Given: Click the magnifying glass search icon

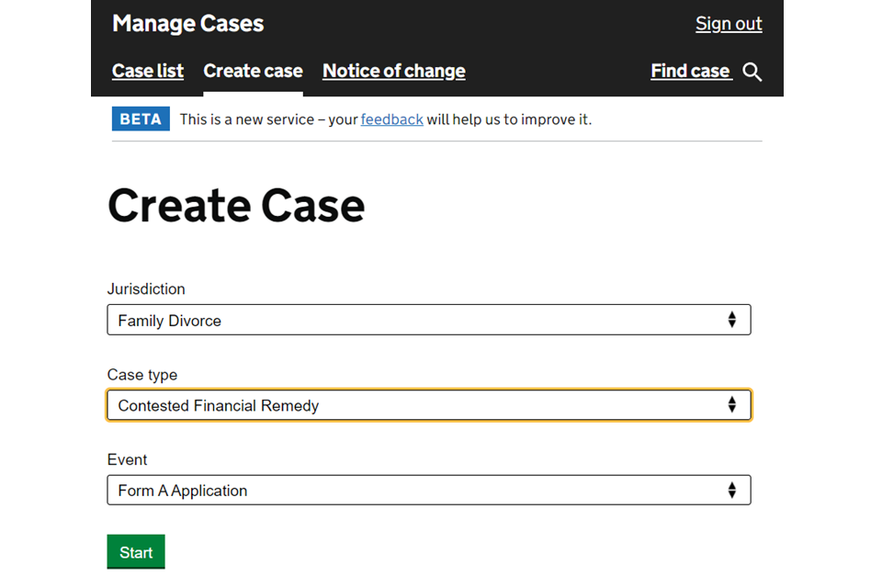Looking at the screenshot, I should click(752, 72).
